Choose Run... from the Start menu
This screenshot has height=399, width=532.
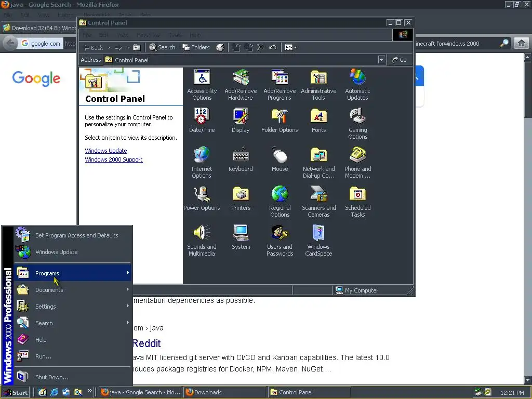pos(73,356)
